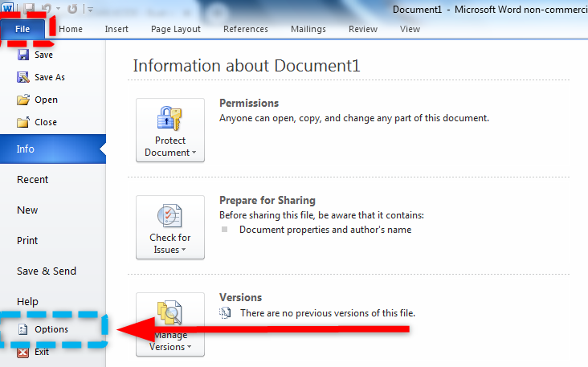Choose Options in the File menu
The image size is (588, 367).
(53, 329)
